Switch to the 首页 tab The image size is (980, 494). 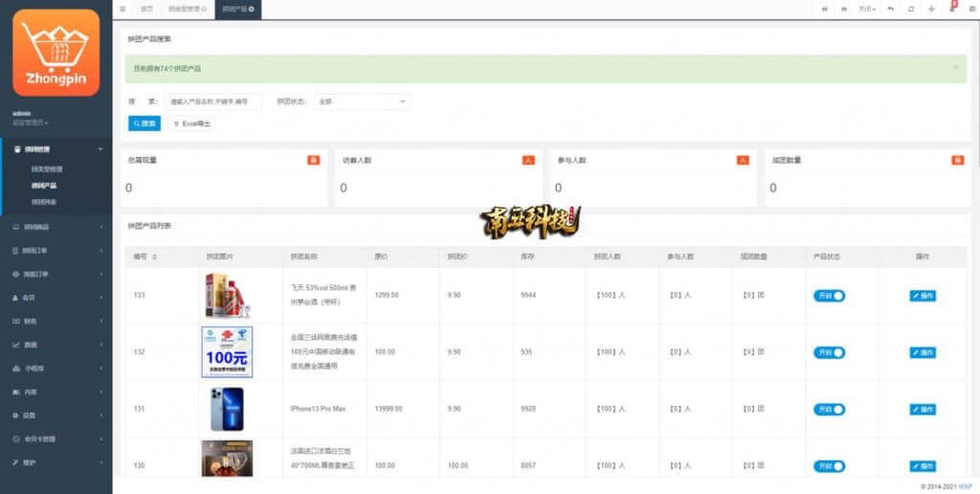click(146, 9)
